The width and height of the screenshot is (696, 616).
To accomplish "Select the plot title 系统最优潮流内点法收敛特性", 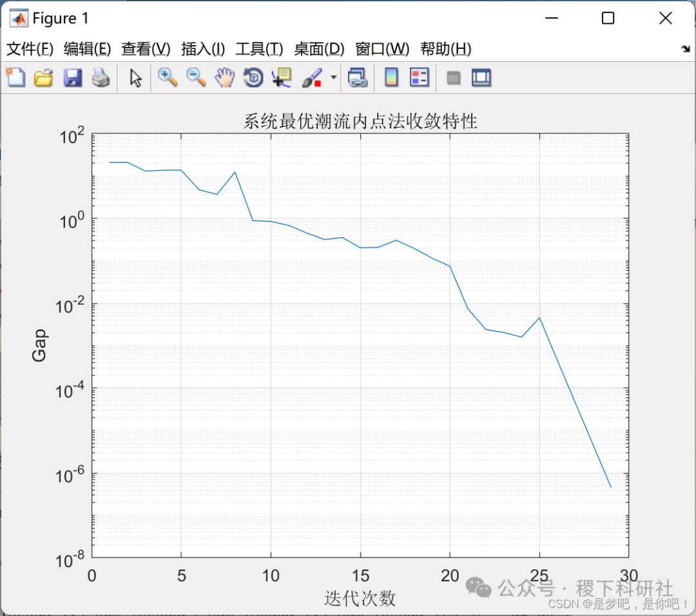I will tap(360, 120).
